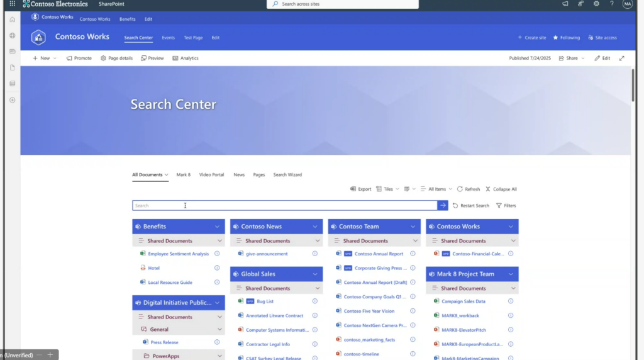This screenshot has width=644, height=360.
Task: Open Site access
Action: pyautogui.click(x=602, y=38)
